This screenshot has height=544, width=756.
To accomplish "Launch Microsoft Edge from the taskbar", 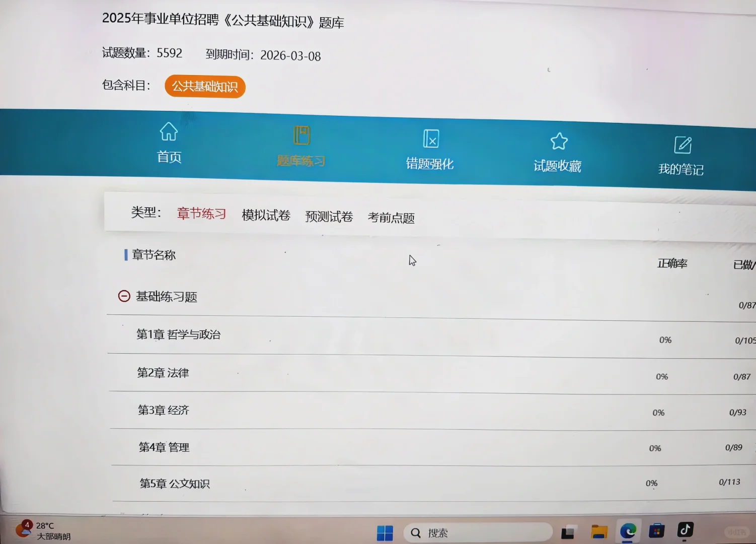I will click(629, 531).
